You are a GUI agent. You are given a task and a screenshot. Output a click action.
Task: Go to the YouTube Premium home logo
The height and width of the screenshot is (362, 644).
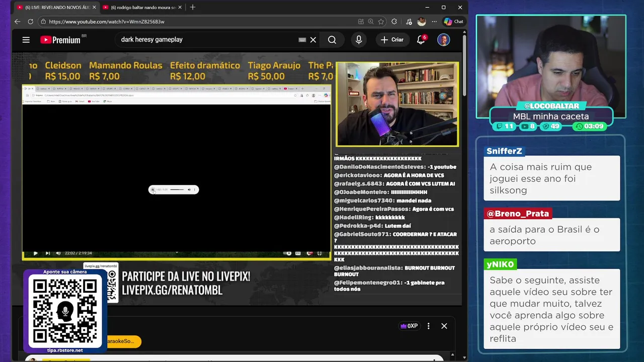click(x=60, y=40)
